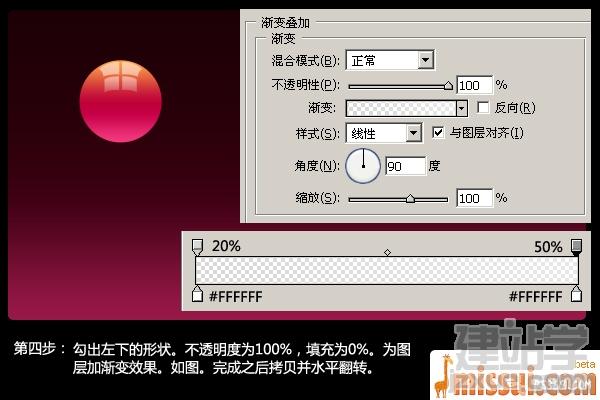Click the gradient midpoint diamond marker
The width and height of the screenshot is (600, 400).
(x=387, y=252)
